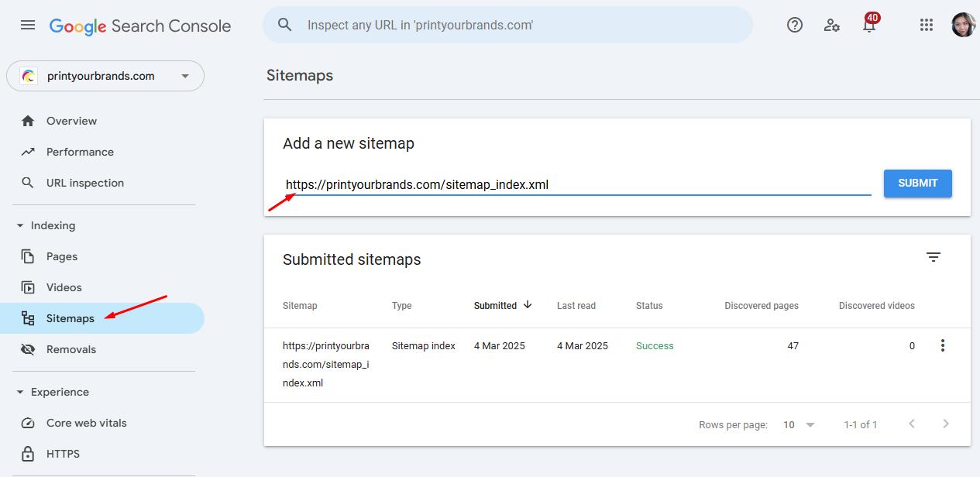Open three-dot menu for sitemap_index.xml row
980x477 pixels.
pos(942,345)
